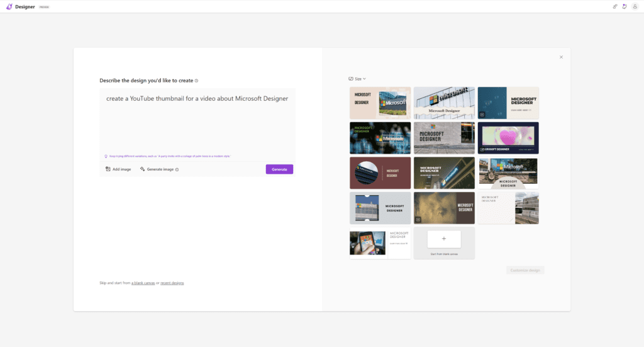Select gray concrete Microsoft Designer thumbnail
Image resolution: width=644 pixels, height=347 pixels.
pyautogui.click(x=444, y=138)
